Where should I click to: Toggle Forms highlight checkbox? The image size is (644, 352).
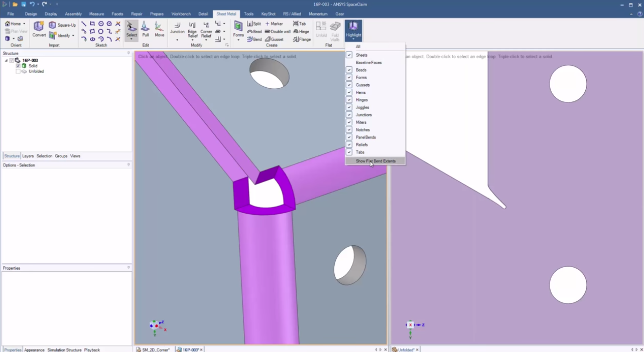pyautogui.click(x=349, y=77)
